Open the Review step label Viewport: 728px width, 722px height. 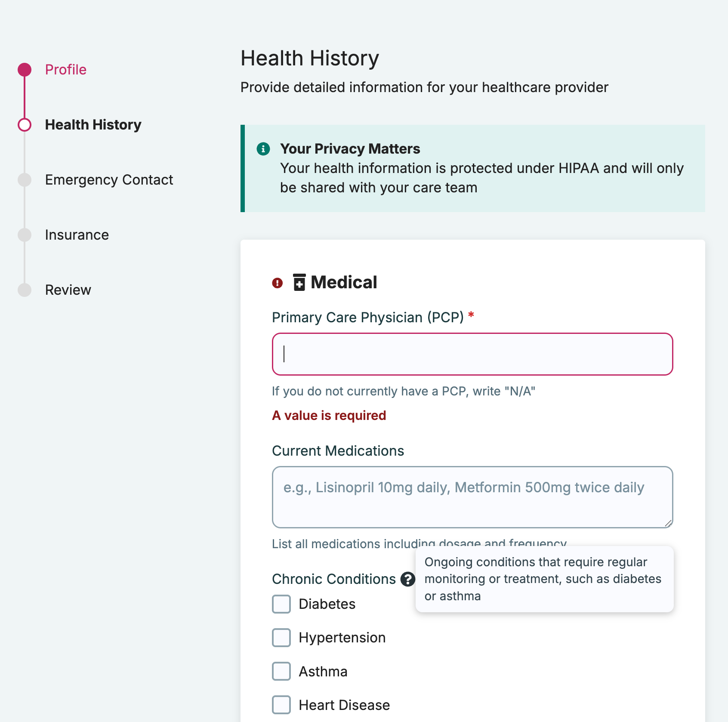[68, 290]
